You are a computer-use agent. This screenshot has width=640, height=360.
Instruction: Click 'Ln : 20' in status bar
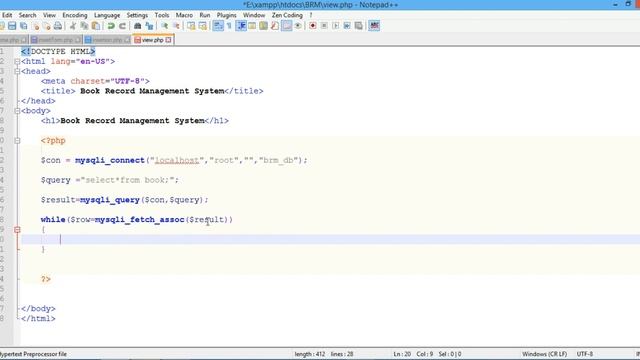tap(402, 354)
